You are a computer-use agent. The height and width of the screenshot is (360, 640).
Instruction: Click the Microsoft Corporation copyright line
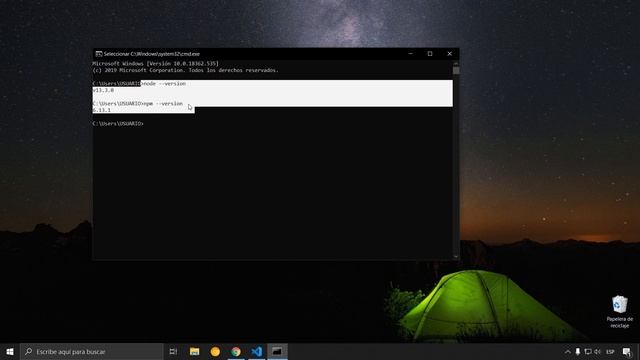[185, 70]
